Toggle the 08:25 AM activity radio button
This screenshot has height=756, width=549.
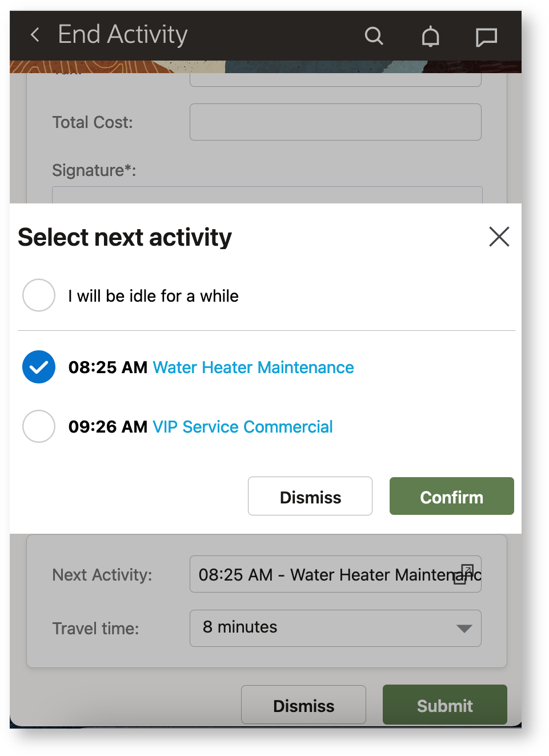[39, 367]
